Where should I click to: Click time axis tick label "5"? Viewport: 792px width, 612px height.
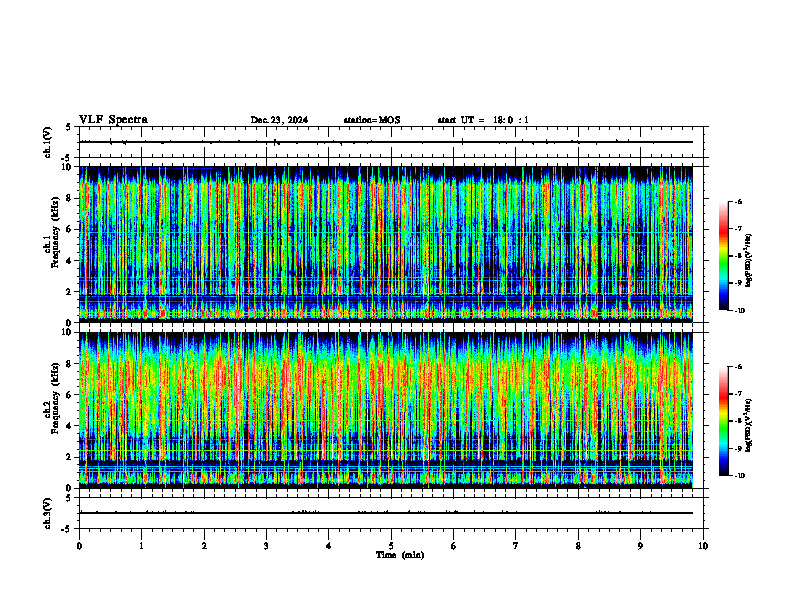[x=391, y=546]
